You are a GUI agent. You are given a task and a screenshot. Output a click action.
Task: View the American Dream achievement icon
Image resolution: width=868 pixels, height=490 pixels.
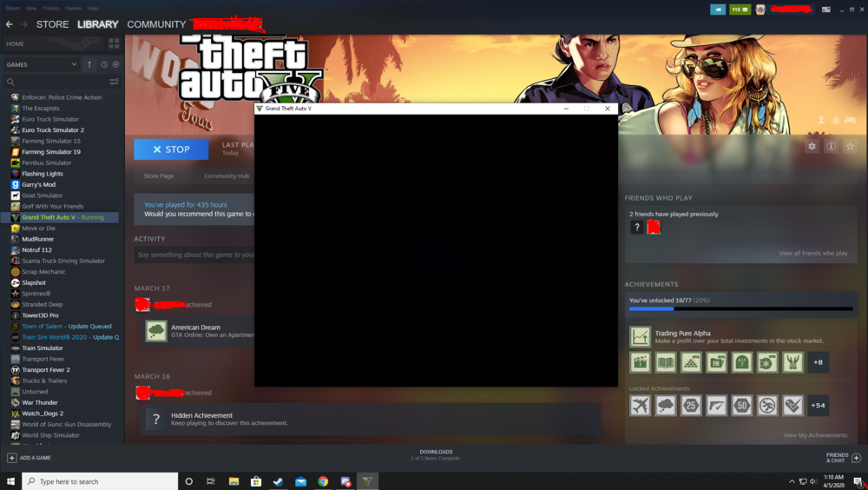(x=156, y=331)
